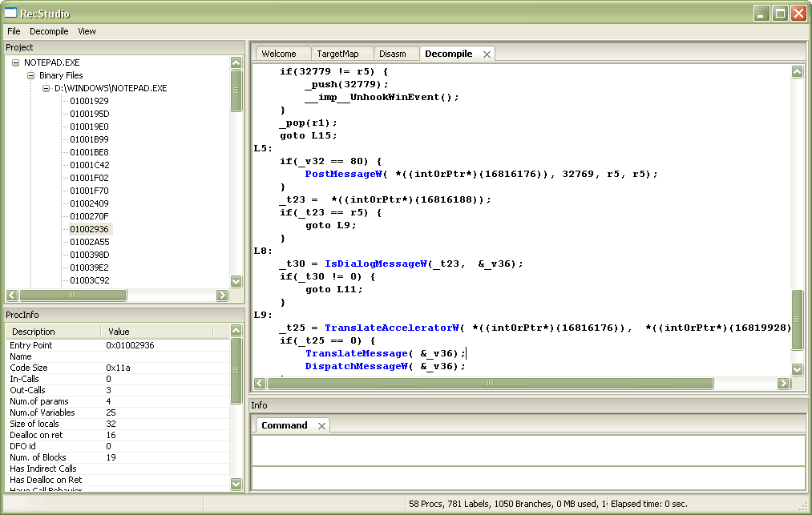Click the goto L15 statement
812x515 pixels.
coord(309,135)
